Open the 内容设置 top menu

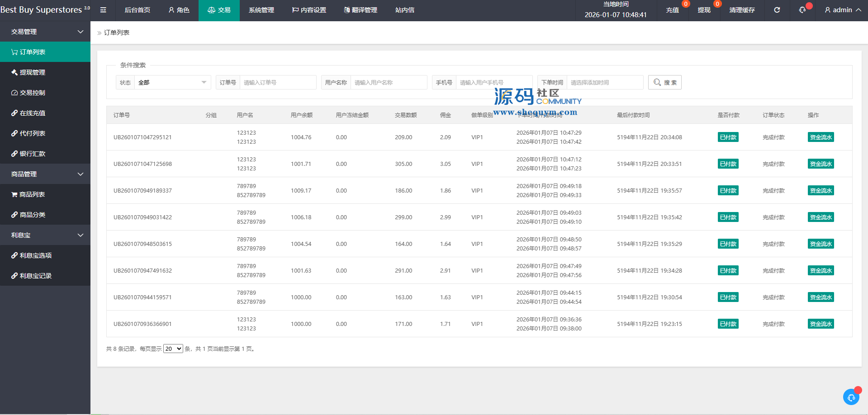[x=309, y=10]
